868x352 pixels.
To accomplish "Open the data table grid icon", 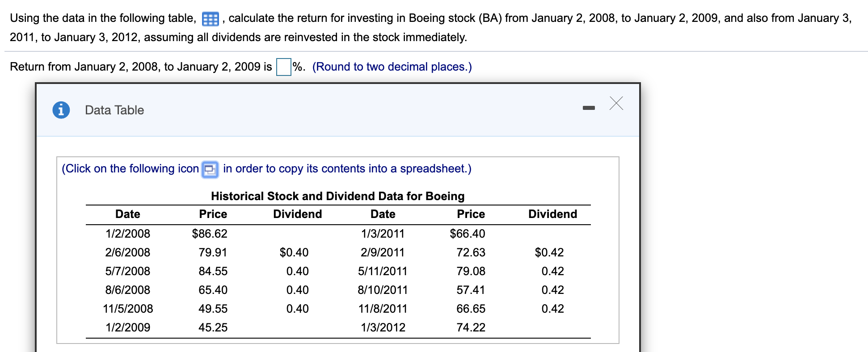I will (210, 19).
